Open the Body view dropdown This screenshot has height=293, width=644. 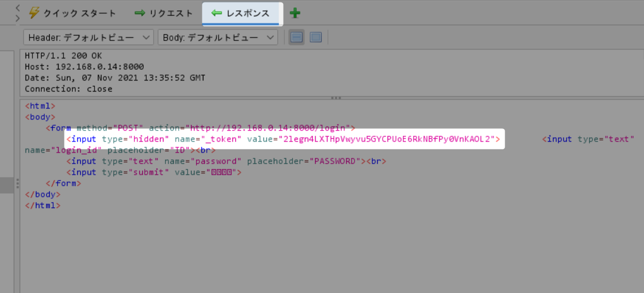click(x=218, y=37)
